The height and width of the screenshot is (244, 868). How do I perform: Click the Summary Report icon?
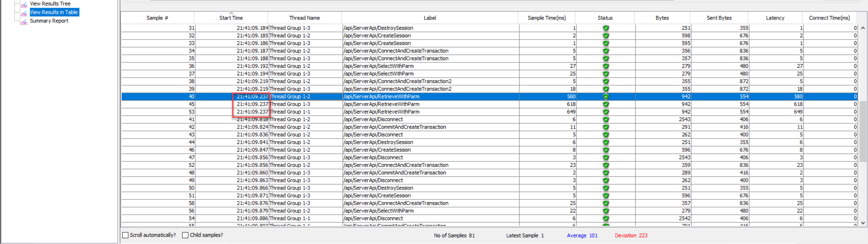[x=24, y=21]
